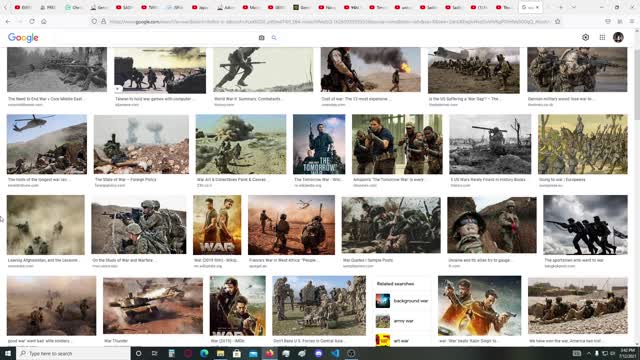
Task: Switch to Firefox on the taskbar
Action: pyautogui.click(x=269, y=353)
